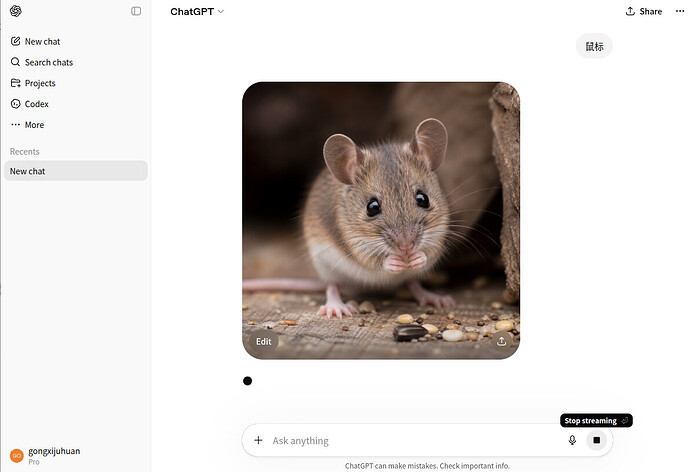Open the three-dots conversation options menu
This screenshot has width=690, height=472.
tap(680, 11)
